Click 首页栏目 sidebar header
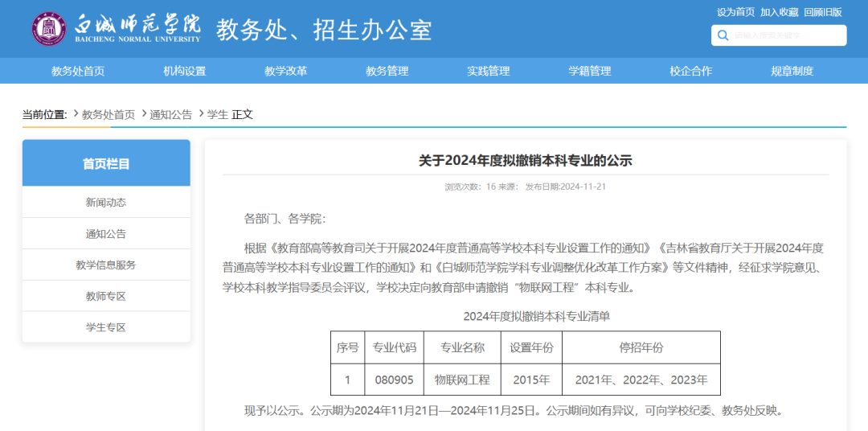Image resolution: width=868 pixels, height=431 pixels. tap(106, 163)
